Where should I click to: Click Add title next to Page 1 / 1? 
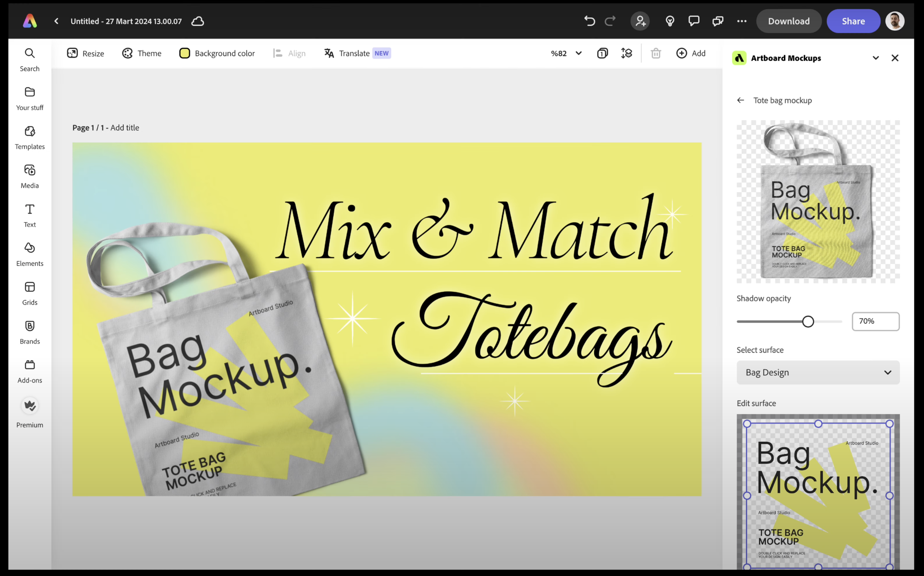pyautogui.click(x=125, y=128)
